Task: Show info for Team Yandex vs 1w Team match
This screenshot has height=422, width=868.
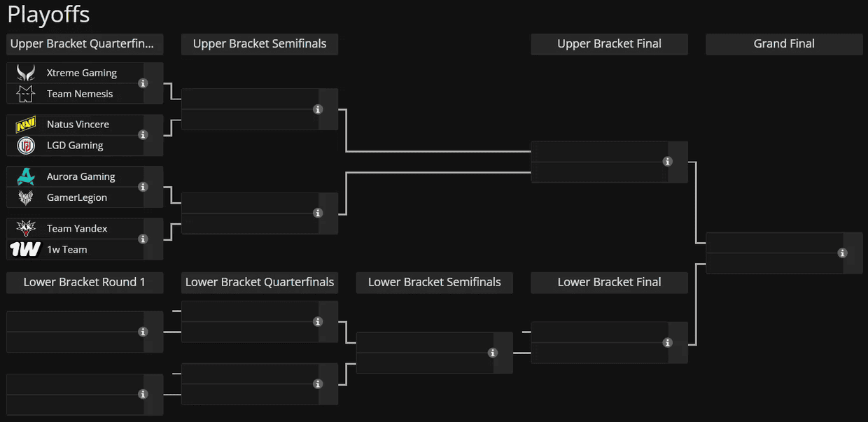Action: pyautogui.click(x=143, y=239)
